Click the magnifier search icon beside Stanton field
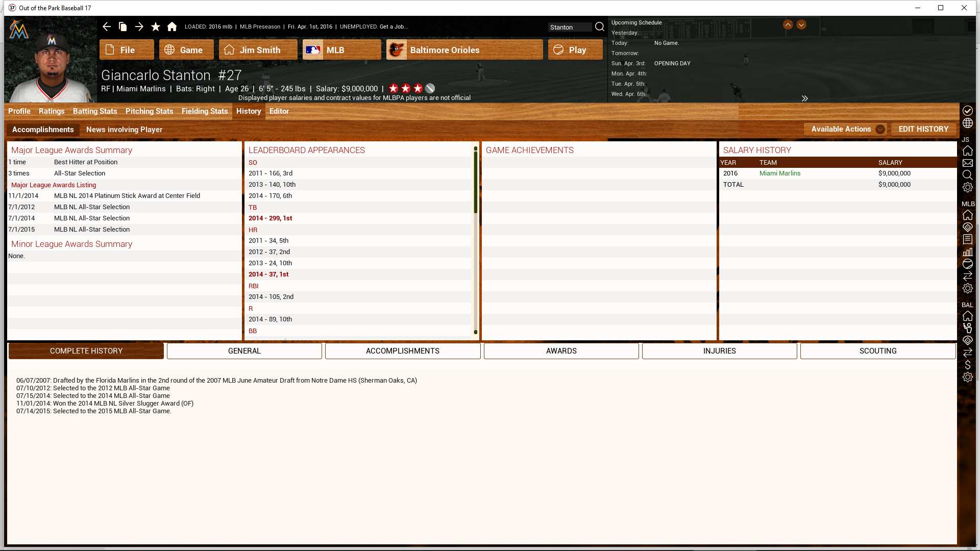The image size is (980, 551). pyautogui.click(x=600, y=27)
